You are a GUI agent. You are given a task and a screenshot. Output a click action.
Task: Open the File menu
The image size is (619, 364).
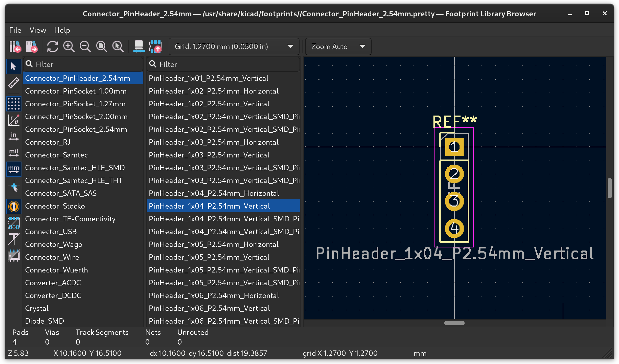(x=15, y=30)
